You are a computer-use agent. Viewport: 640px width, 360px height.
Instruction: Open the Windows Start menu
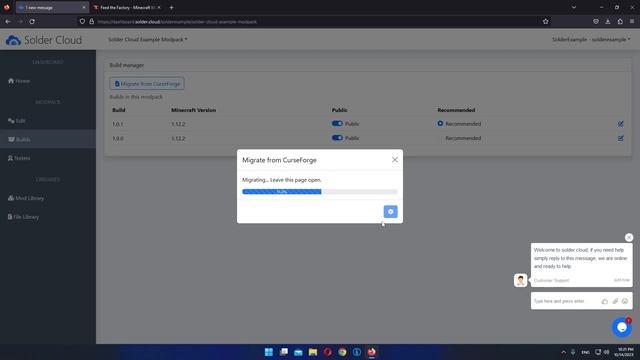[269, 352]
